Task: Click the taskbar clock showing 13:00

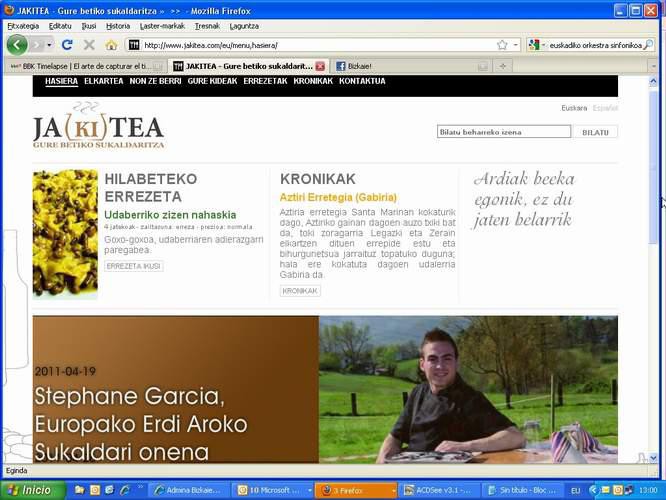Action: click(x=648, y=490)
